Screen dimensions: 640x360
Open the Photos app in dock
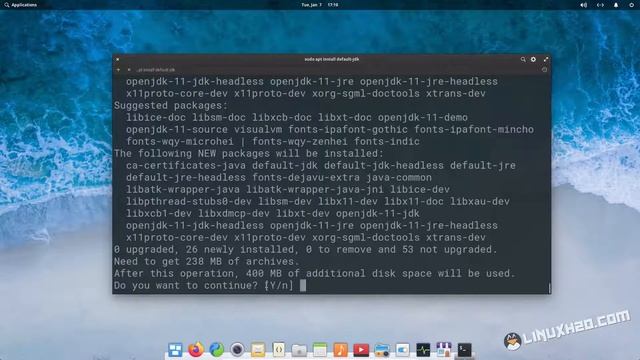coord(382,350)
